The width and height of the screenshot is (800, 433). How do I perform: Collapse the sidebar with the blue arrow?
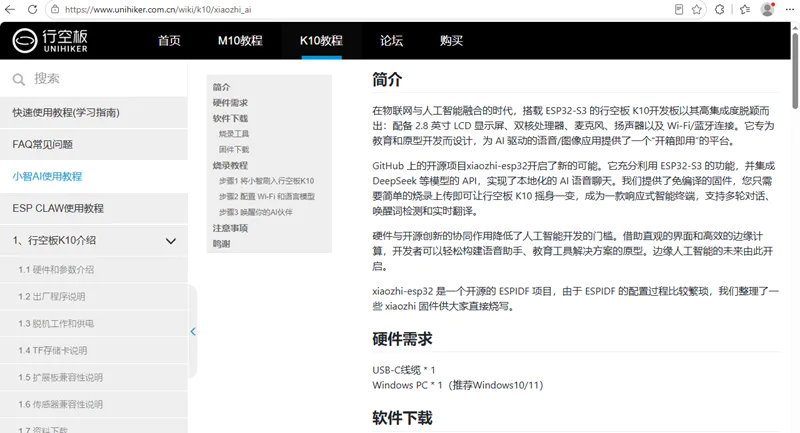click(x=193, y=332)
